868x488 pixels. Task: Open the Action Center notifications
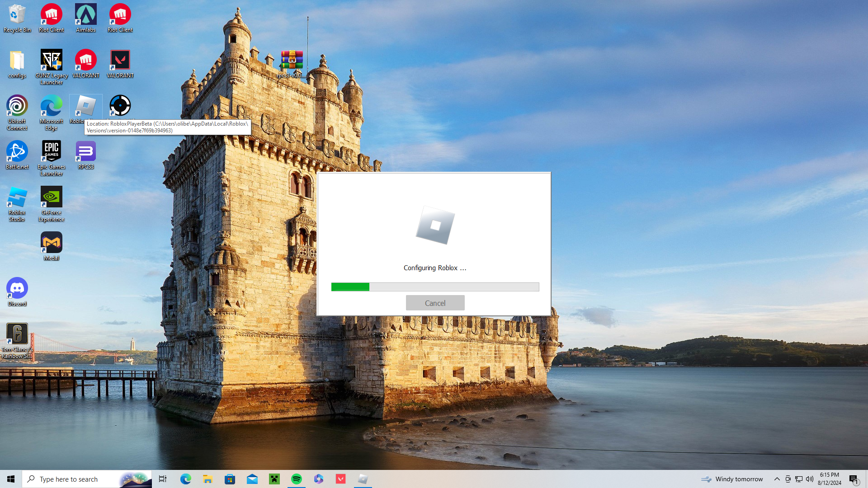(854, 479)
